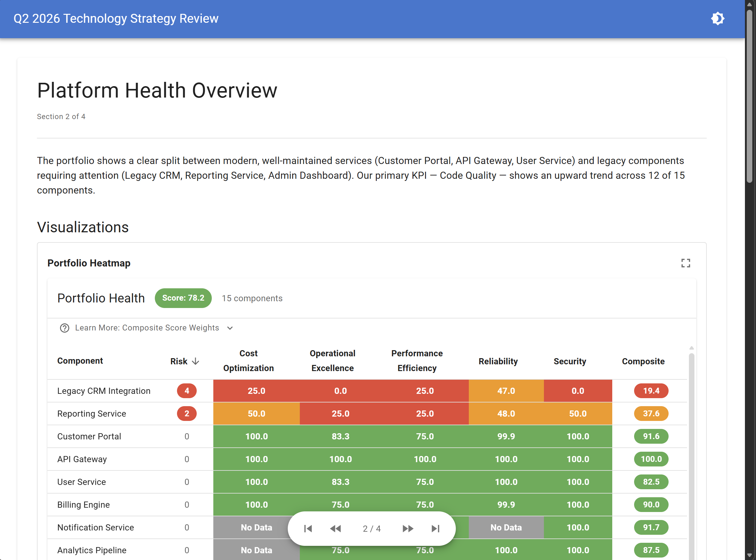Click Reporting Service's risk badge showing 2
The height and width of the screenshot is (560, 756).
coord(187,414)
